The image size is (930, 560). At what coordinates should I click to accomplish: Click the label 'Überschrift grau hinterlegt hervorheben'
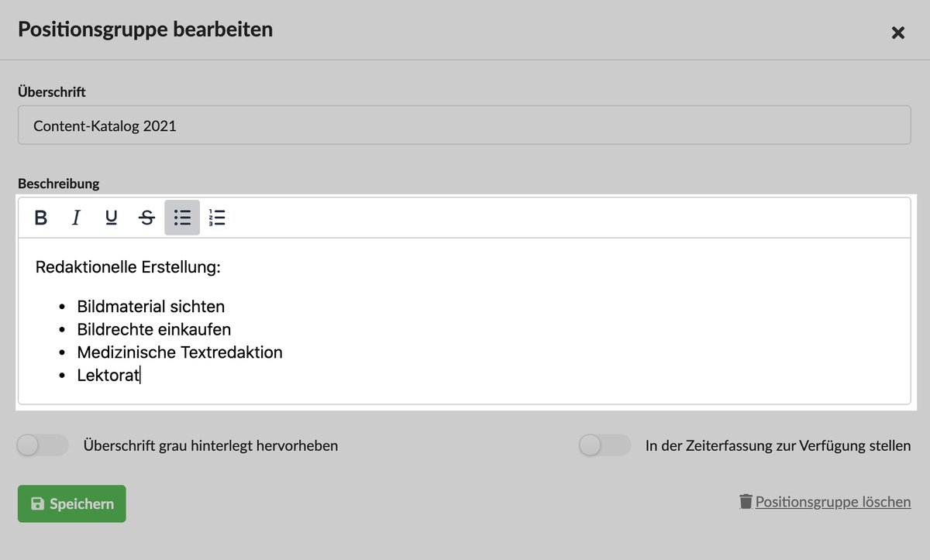coord(211,446)
